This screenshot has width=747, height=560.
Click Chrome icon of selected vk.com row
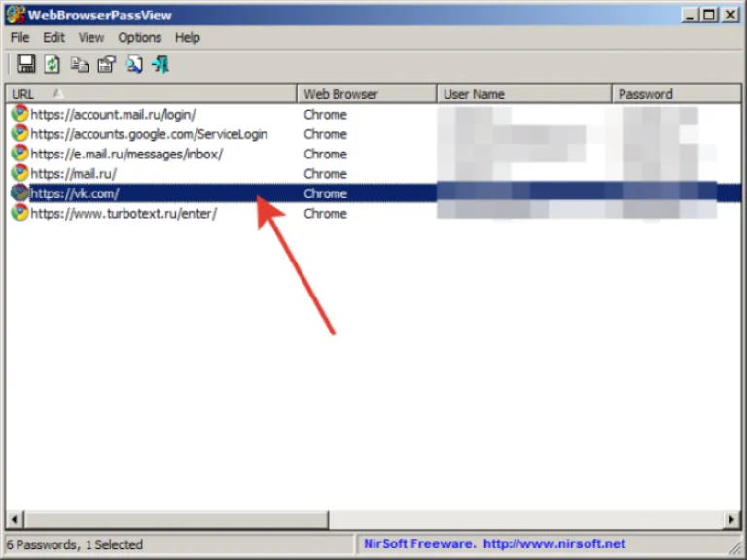(x=19, y=192)
